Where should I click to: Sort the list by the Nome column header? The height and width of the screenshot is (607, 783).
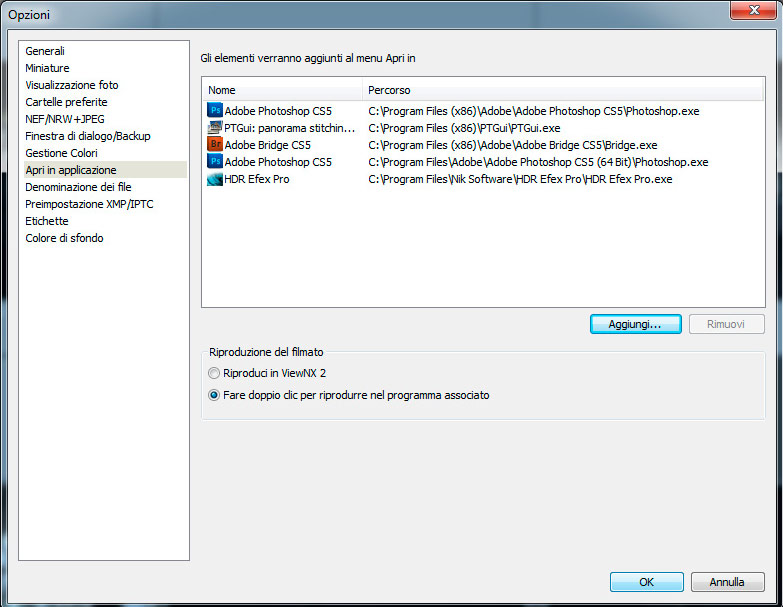click(x=282, y=90)
